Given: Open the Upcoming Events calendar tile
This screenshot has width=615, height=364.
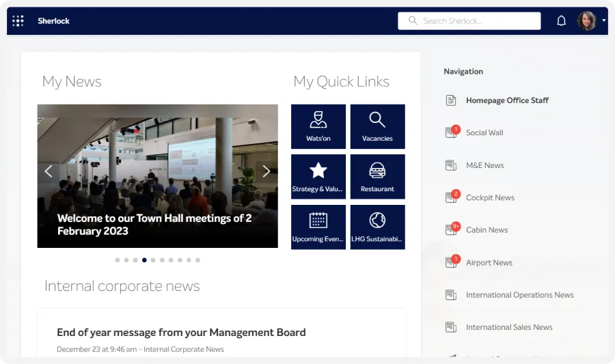Looking at the screenshot, I should (x=318, y=227).
